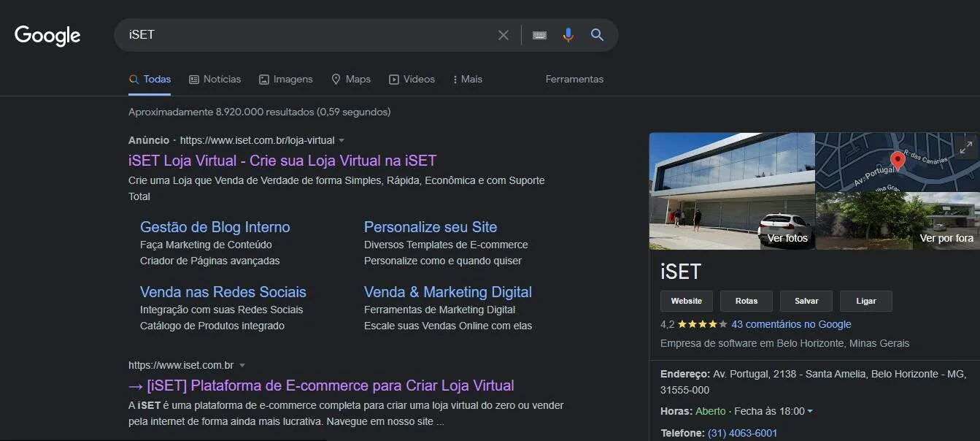The height and width of the screenshot is (441, 980).
Task: Click the Aproximadamente 8.920.000 resultados text
Action: click(259, 112)
